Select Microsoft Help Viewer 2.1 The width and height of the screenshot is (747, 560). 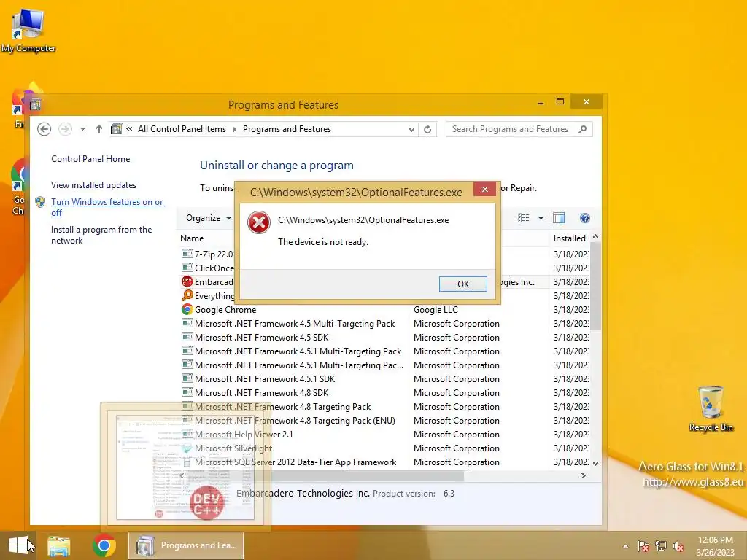click(x=244, y=435)
